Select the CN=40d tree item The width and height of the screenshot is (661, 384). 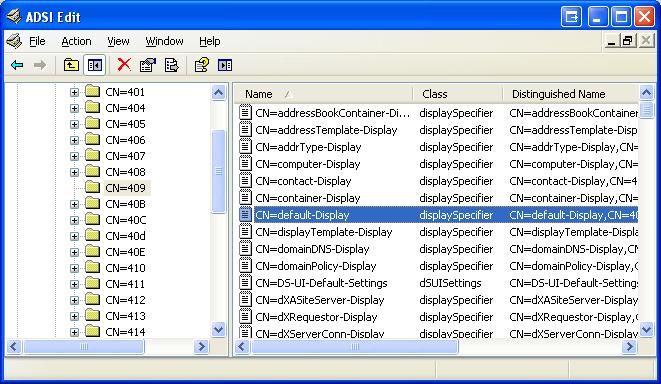coord(126,236)
